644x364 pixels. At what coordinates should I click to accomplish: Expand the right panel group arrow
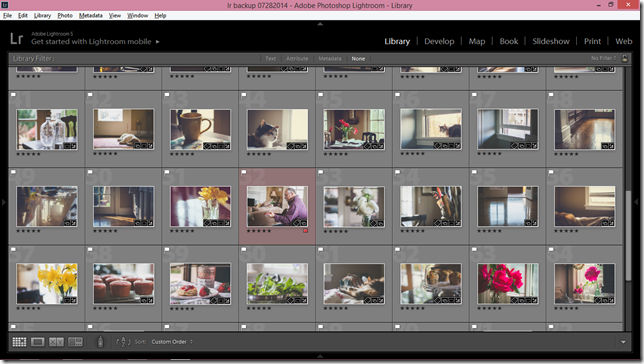click(x=637, y=202)
